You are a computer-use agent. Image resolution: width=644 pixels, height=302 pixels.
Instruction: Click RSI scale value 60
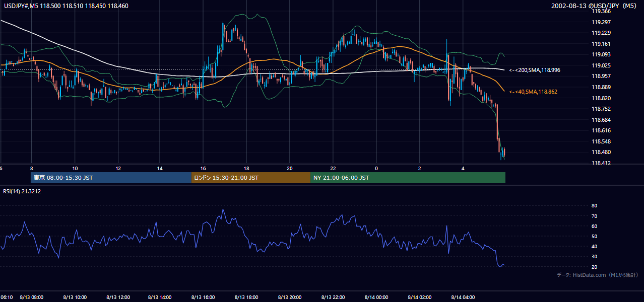click(594, 226)
